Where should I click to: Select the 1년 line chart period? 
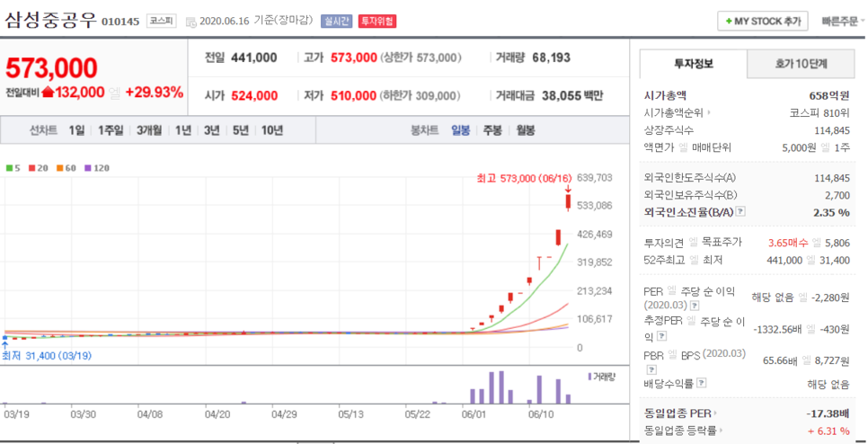pyautogui.click(x=183, y=130)
